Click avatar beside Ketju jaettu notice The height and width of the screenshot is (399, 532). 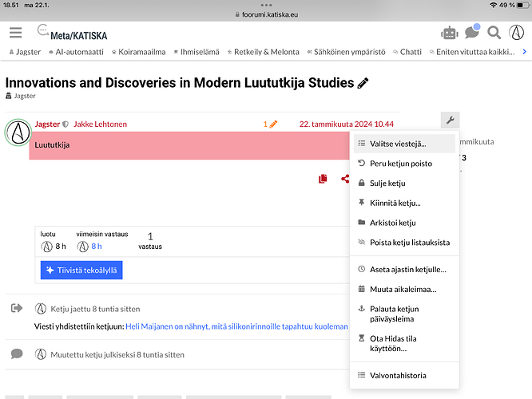(41, 309)
